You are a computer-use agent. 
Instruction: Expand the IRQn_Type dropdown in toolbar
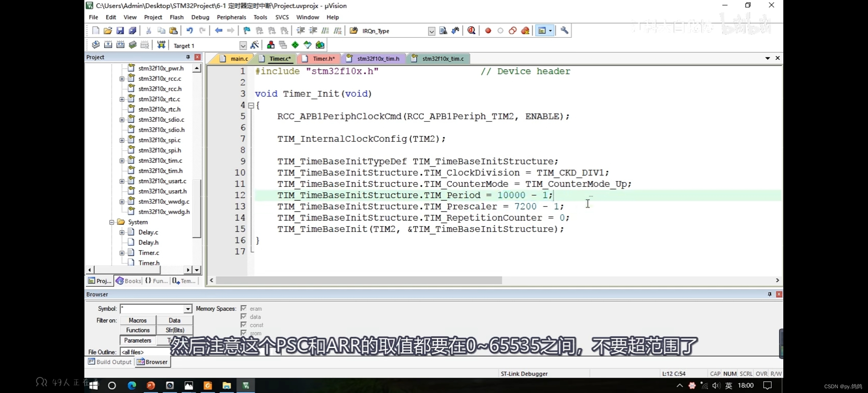[x=431, y=31]
